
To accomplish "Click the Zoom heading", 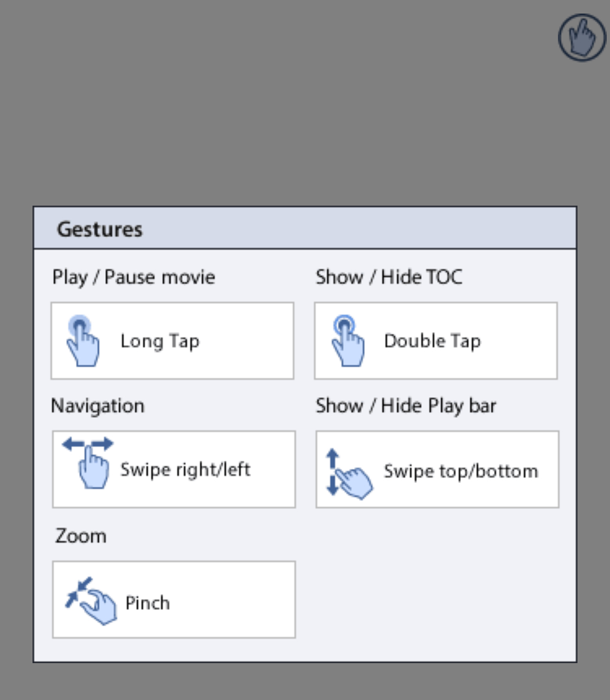I will (x=81, y=536).
